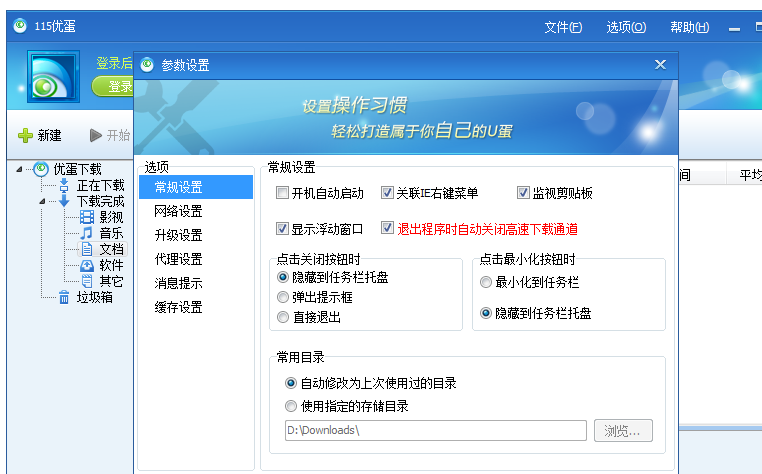Select 直接退出 radio button
762x474 pixels.
pos(283,317)
